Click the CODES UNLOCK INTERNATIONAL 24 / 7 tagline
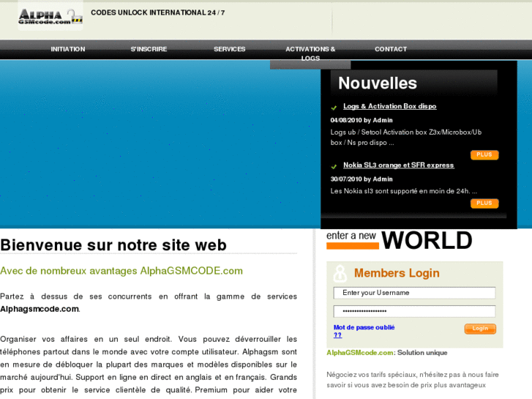This screenshot has width=532, height=399. click(x=158, y=13)
